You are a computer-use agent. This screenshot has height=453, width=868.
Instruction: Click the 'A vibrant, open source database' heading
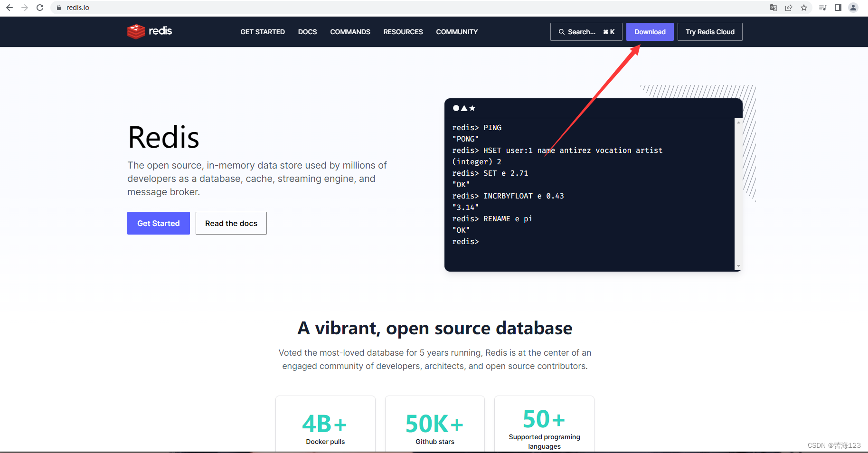(x=435, y=328)
